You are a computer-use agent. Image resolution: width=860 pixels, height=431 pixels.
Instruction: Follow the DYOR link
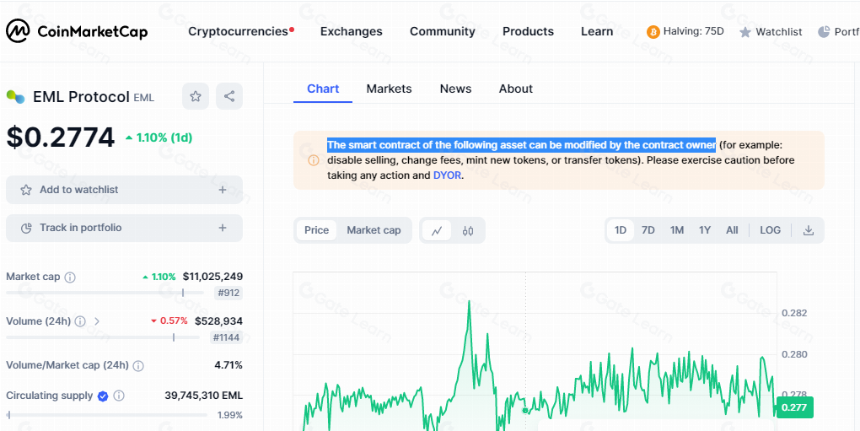point(447,176)
